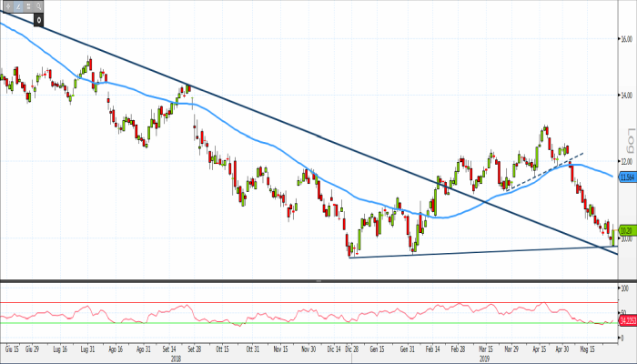Click the Mag 15 date label

click(588, 349)
